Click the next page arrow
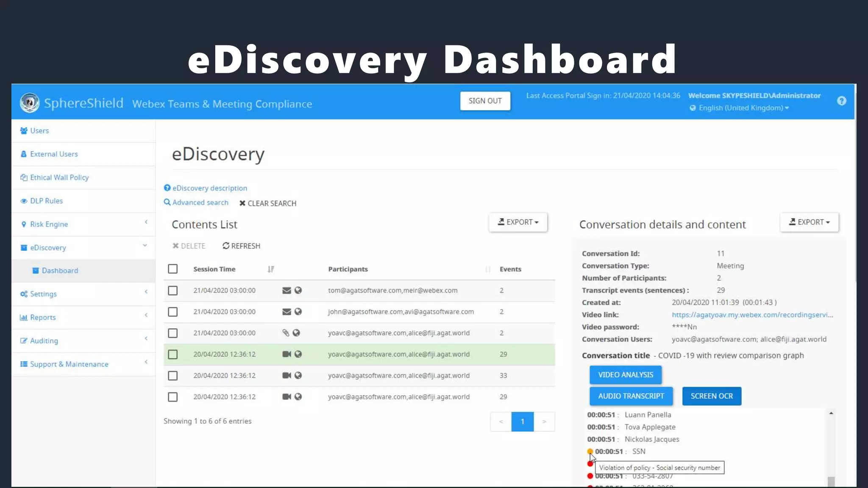868x488 pixels. (x=544, y=421)
